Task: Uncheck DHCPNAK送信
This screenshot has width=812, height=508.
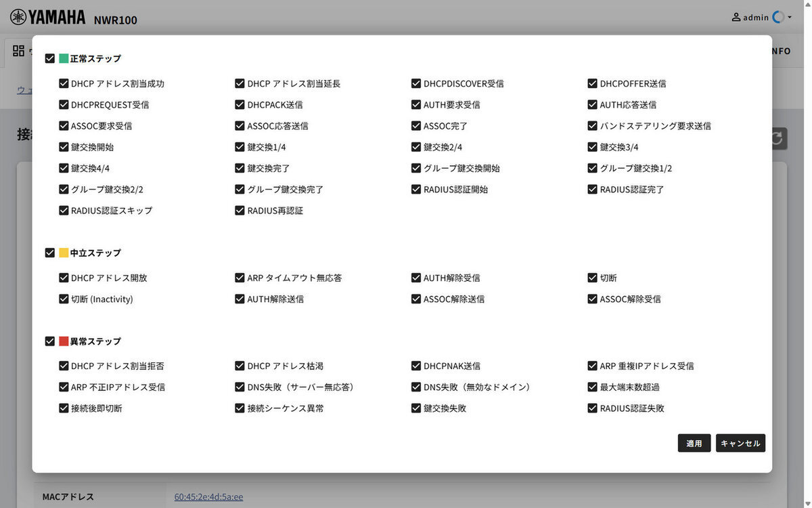Action: 416,366
